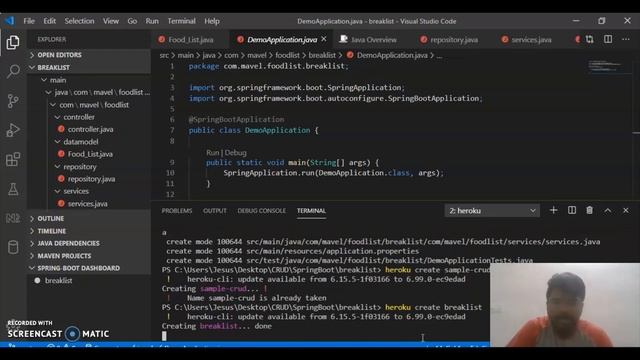Split the editor to the right
The width and height of the screenshot is (640, 360).
point(608,39)
